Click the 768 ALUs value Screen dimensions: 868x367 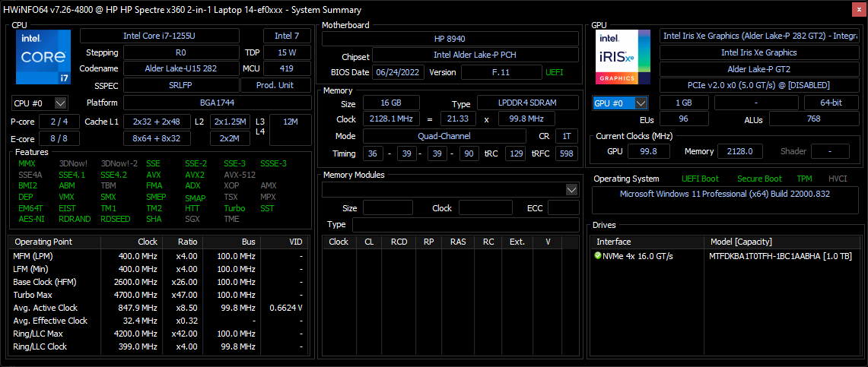click(x=813, y=119)
